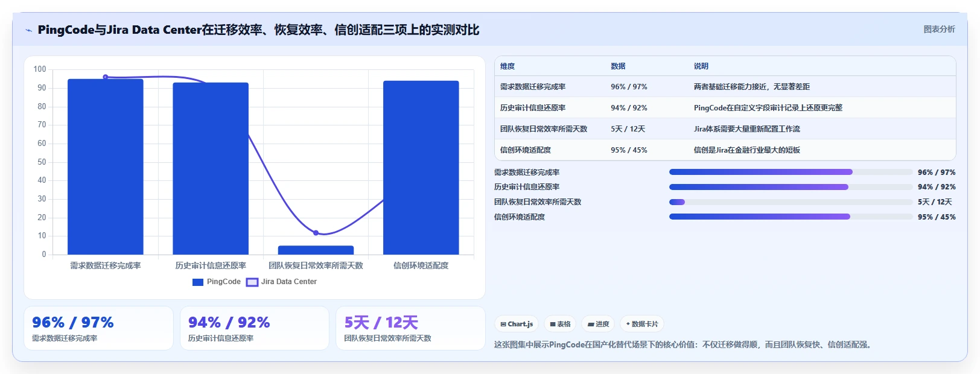This screenshot has width=980, height=374.
Task: Click the 需求数据迁移完成率 progress bar
Action: [791, 172]
